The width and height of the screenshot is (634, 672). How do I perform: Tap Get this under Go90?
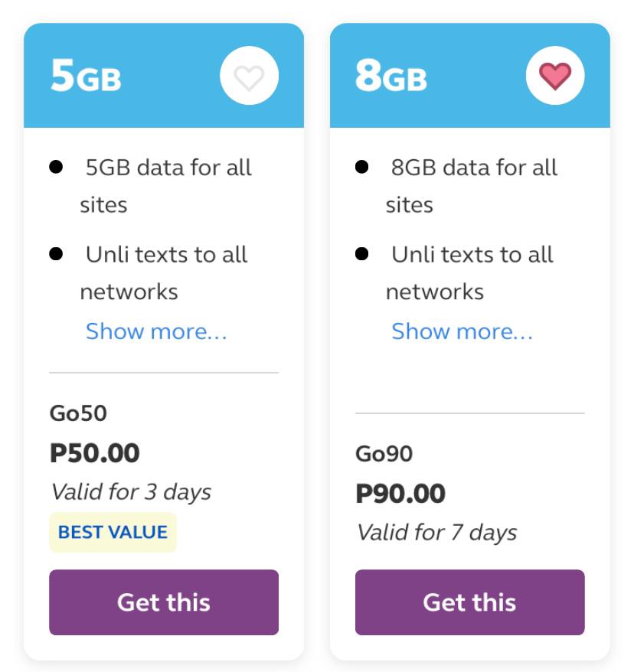[x=470, y=602]
